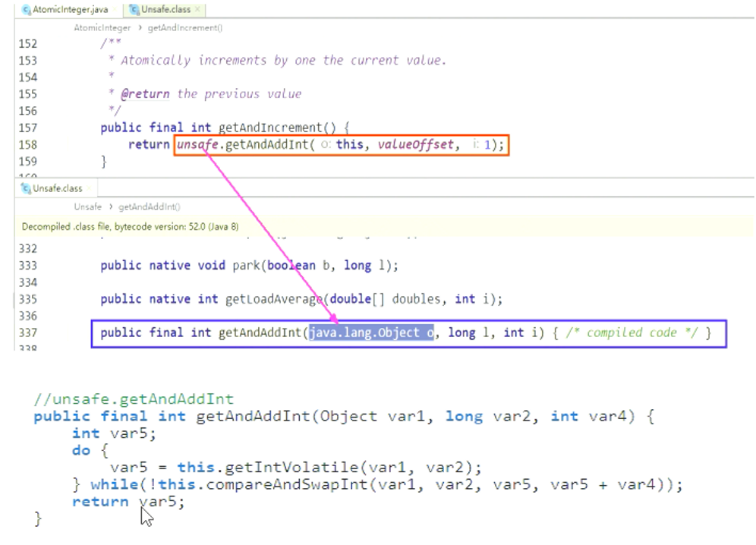
Task: Click line number 155 in the gutter
Action: tap(27, 94)
